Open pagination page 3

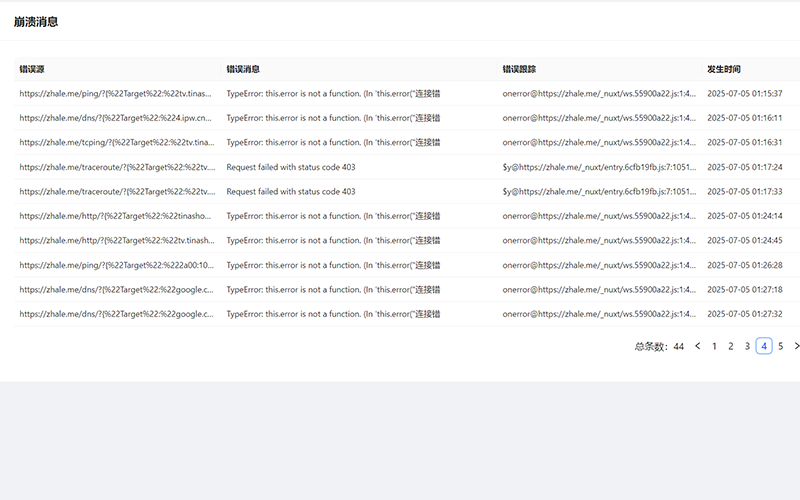click(747, 346)
